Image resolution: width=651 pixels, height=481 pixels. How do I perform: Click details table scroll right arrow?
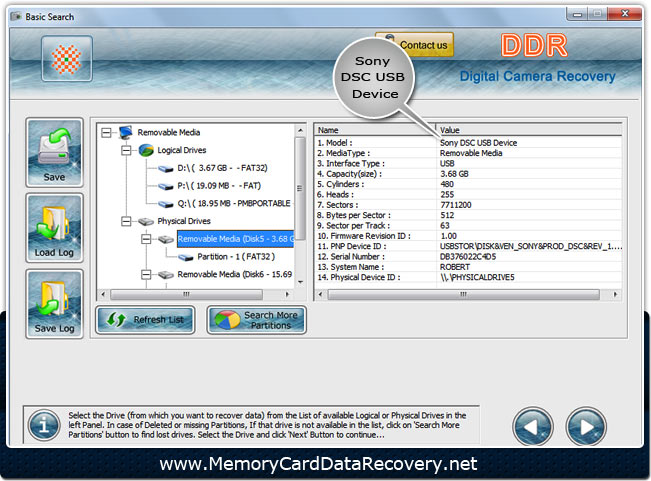pyautogui.click(x=615, y=294)
